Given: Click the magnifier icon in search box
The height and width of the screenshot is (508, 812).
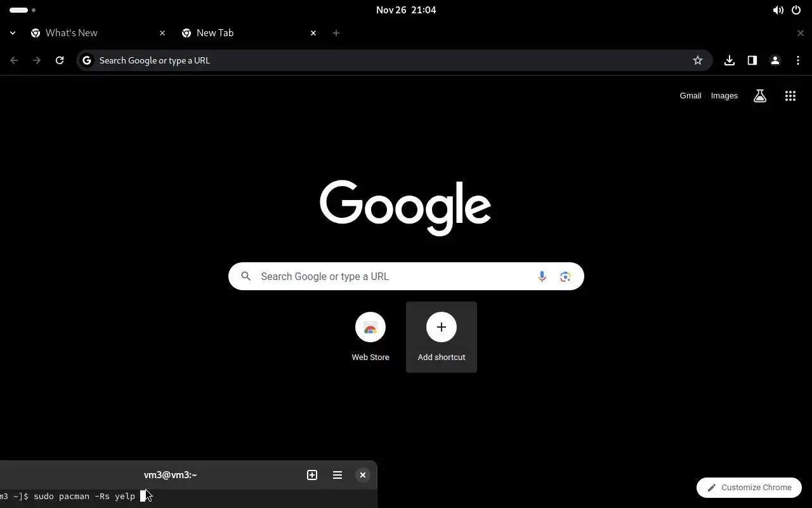Looking at the screenshot, I should (246, 276).
